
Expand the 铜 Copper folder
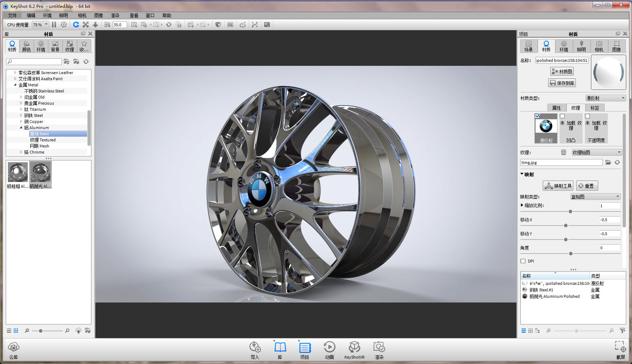pos(21,122)
